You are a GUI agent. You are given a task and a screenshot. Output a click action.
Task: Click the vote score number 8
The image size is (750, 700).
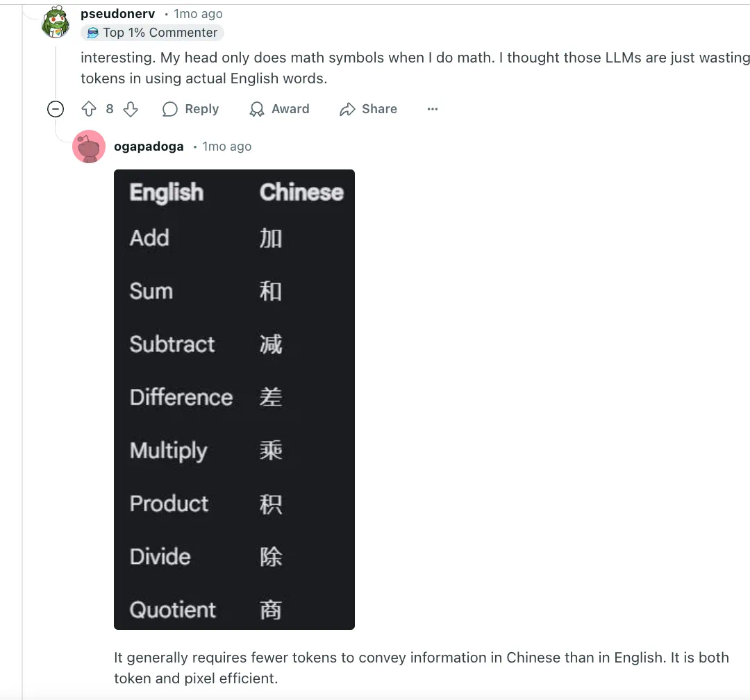pyautogui.click(x=110, y=109)
